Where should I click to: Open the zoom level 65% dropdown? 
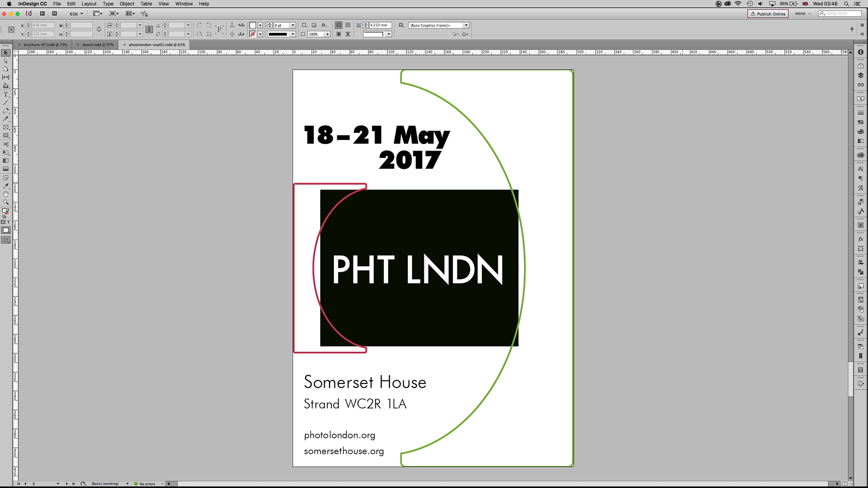click(x=76, y=14)
